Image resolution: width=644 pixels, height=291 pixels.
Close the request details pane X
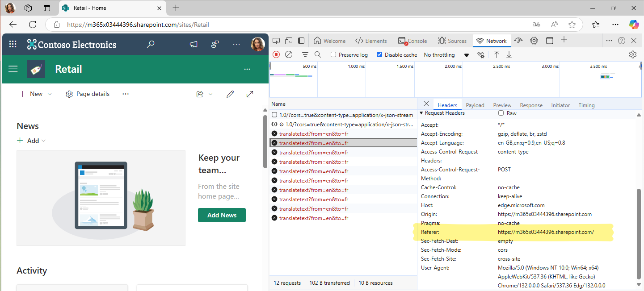tap(426, 104)
